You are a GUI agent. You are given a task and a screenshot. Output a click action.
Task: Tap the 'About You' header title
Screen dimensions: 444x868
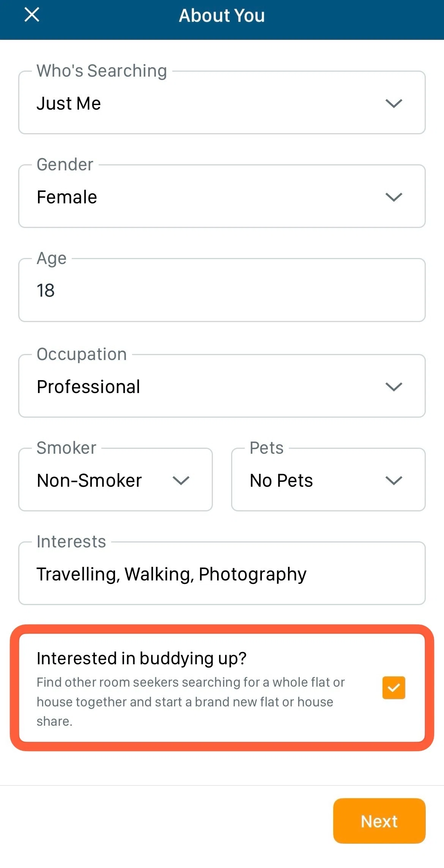click(222, 16)
